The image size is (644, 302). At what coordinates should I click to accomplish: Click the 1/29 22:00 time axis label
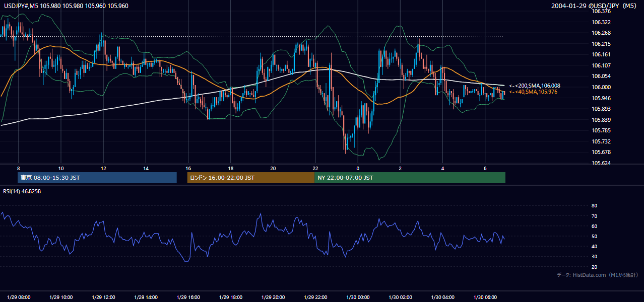point(315,297)
